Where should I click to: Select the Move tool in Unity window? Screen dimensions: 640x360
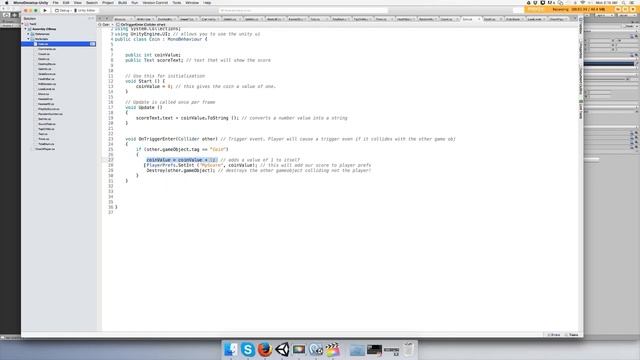click(14, 15)
